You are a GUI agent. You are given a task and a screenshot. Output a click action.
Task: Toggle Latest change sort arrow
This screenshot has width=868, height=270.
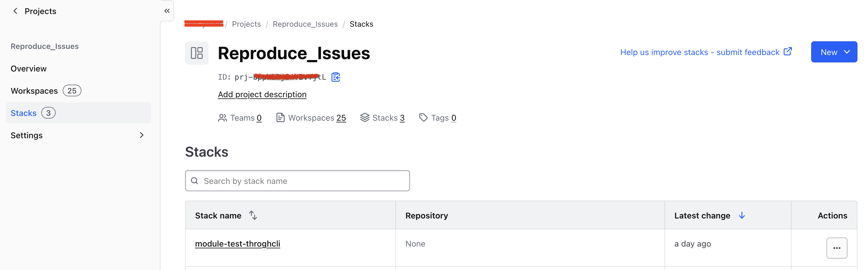pos(742,216)
